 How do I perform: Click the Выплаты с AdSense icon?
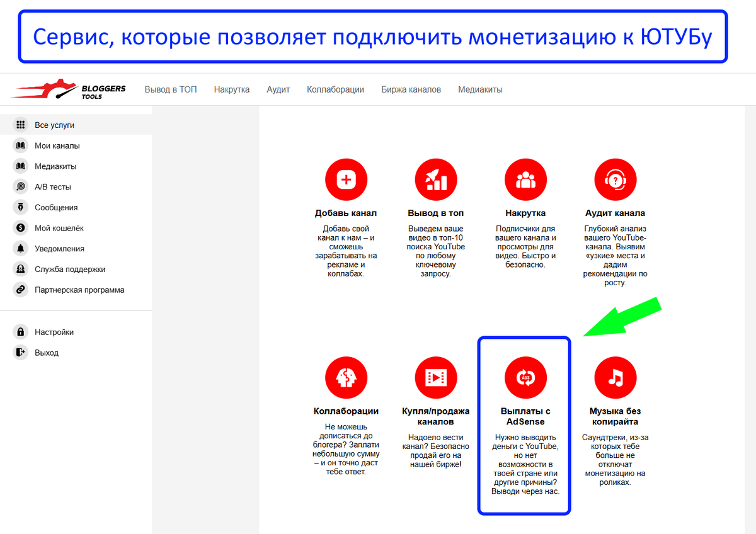(x=525, y=378)
